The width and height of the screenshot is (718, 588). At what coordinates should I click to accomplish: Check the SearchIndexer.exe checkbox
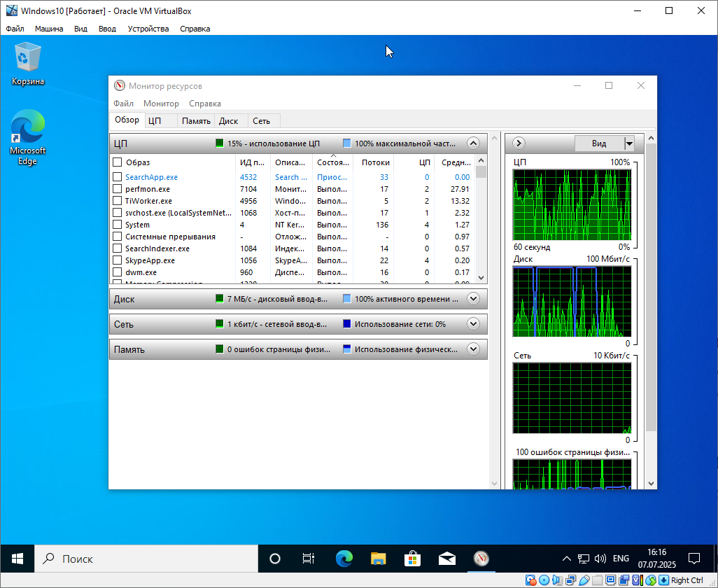[x=118, y=248]
